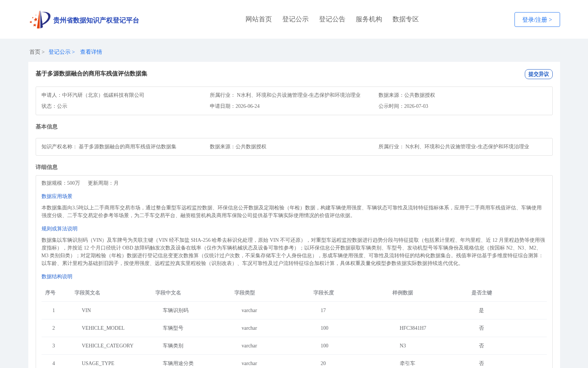Click the 数据结构说明 heading
This screenshot has width=588, height=368.
point(57,276)
